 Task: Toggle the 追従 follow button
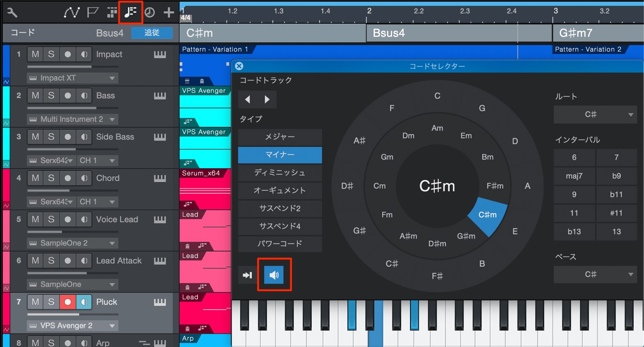coord(152,33)
